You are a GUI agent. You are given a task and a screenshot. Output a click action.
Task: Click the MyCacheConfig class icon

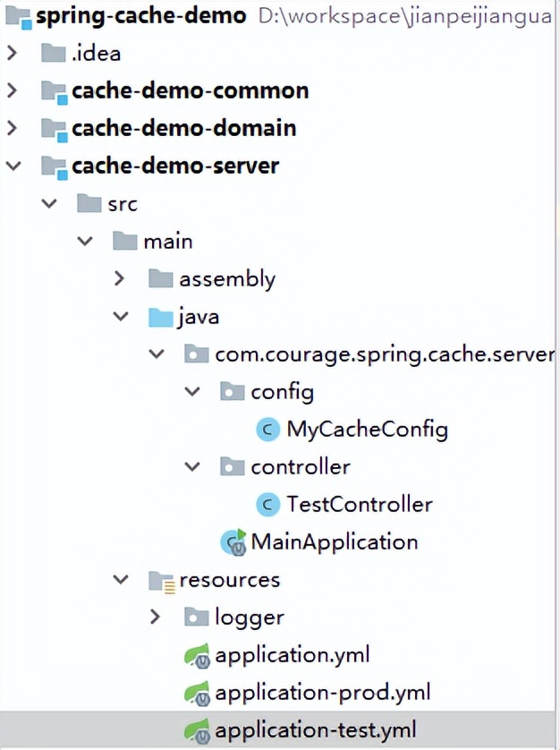coord(268,430)
